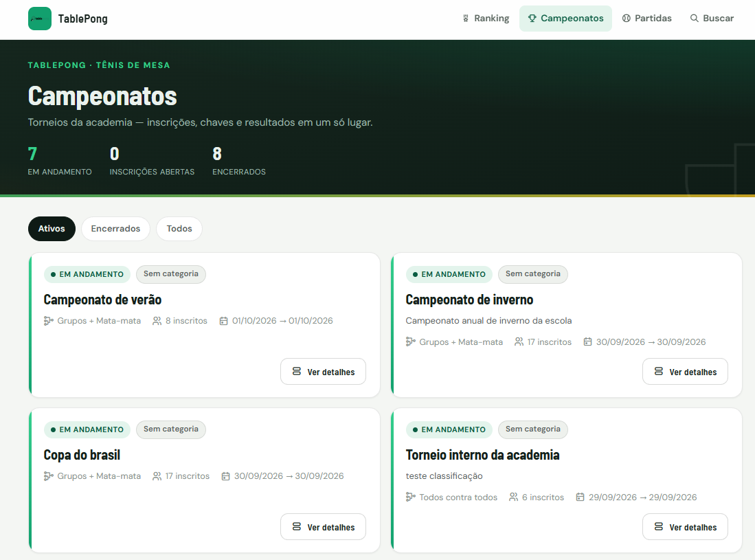
Task: Click 'teste classificação' description text
Action: pos(444,475)
